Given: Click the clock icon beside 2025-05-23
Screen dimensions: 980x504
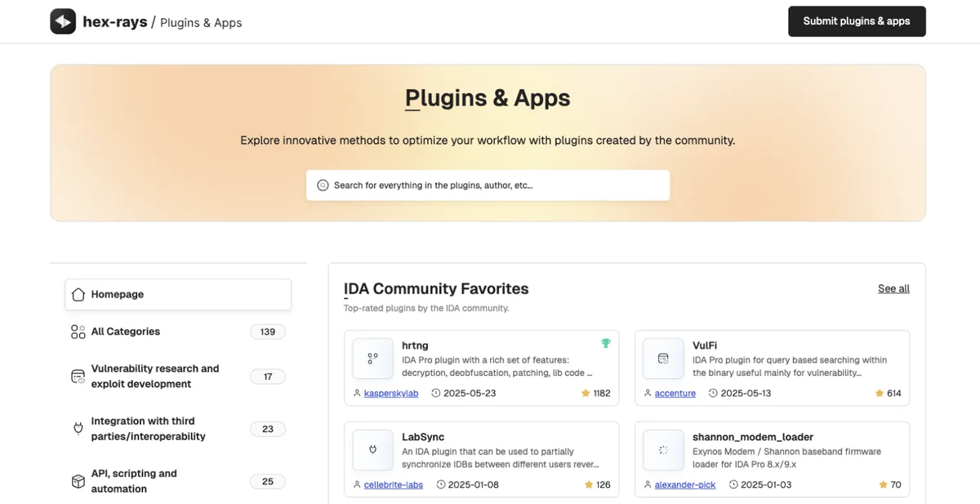Looking at the screenshot, I should tap(435, 393).
